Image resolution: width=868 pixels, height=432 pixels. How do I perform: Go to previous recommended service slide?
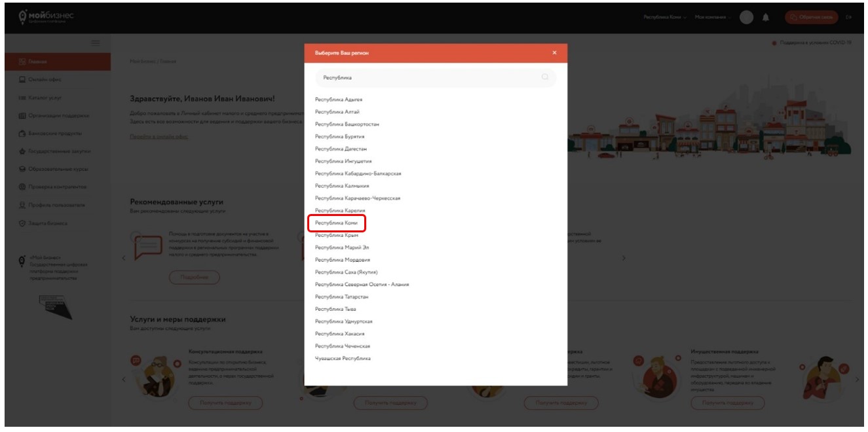[125, 257]
